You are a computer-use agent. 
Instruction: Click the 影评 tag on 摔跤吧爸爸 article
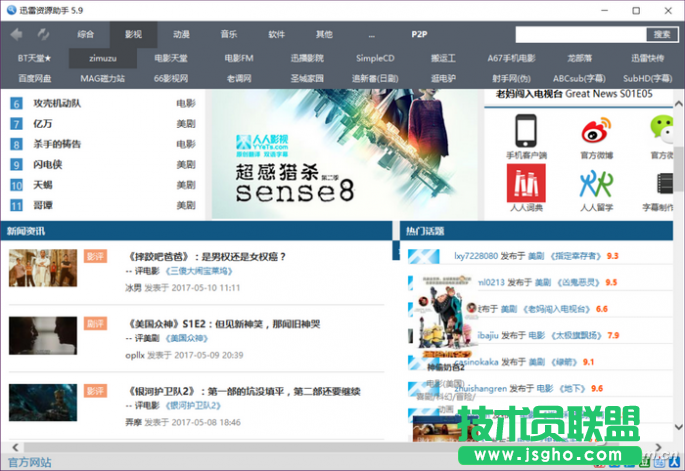95,256
